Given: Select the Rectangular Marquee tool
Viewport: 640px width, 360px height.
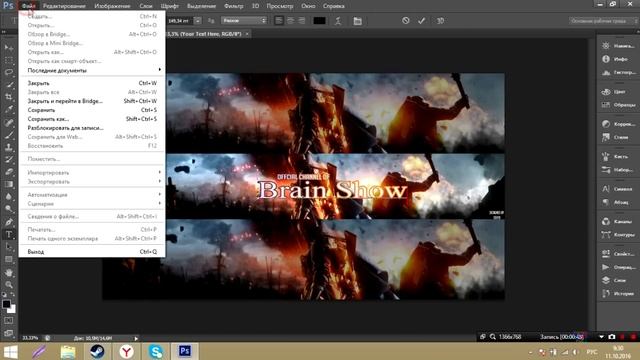Looking at the screenshot, I should pyautogui.click(x=9, y=60).
